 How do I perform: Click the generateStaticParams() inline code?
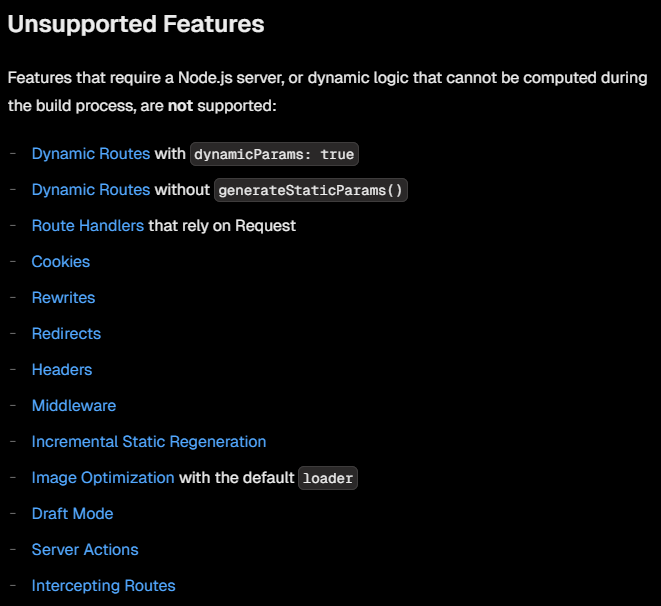coord(310,191)
